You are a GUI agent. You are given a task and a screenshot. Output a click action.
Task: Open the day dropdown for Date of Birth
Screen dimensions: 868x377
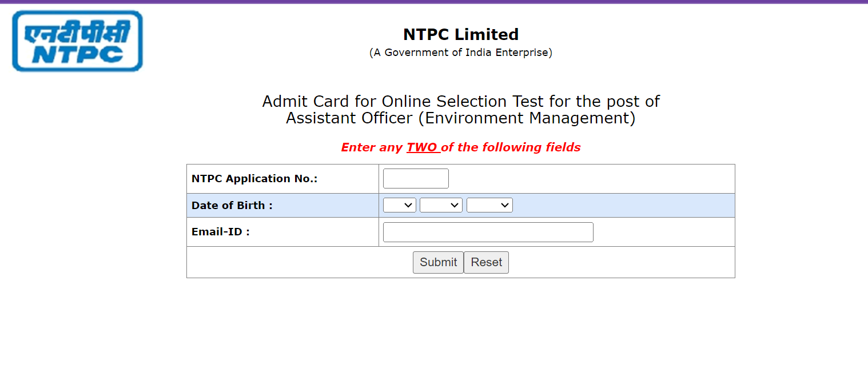click(x=400, y=205)
